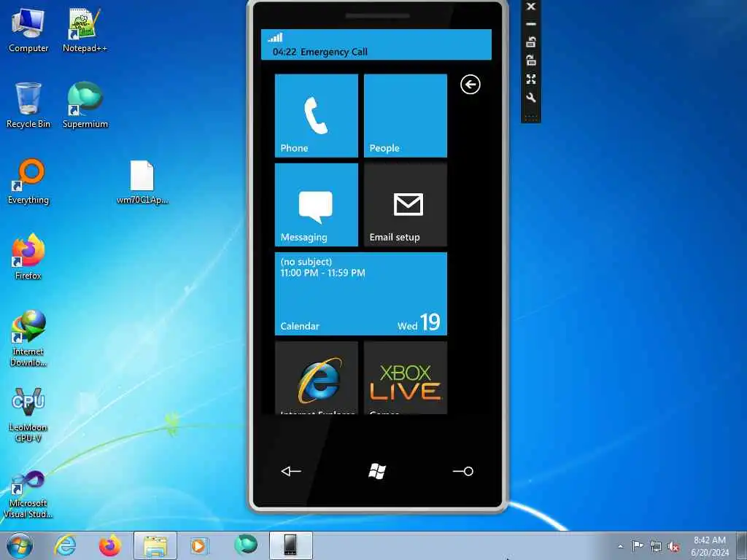Open the Phone tile

(317, 116)
